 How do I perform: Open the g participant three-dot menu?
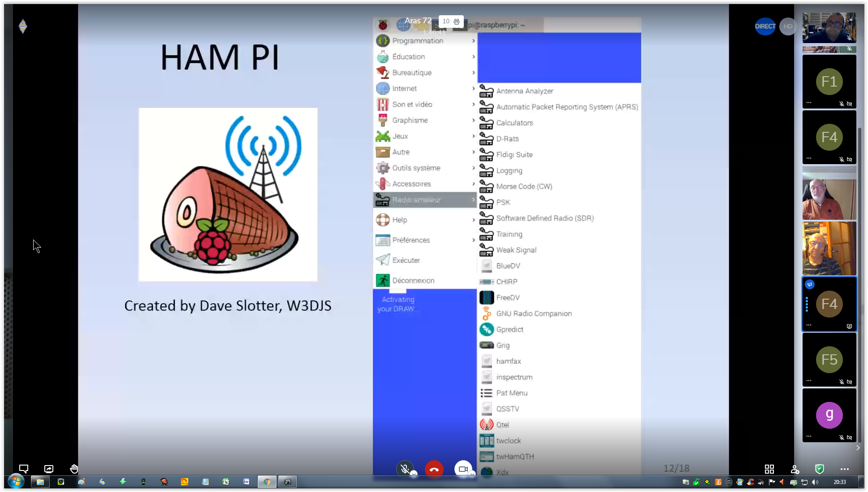(809, 436)
